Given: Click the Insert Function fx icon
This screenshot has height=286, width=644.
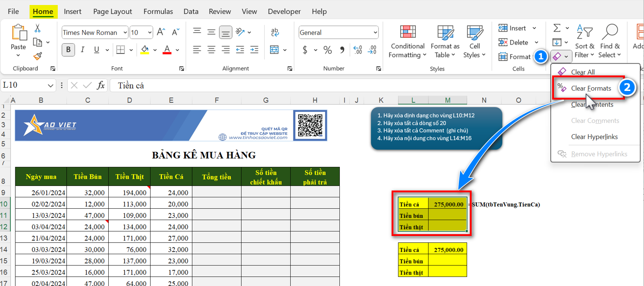Looking at the screenshot, I should (x=101, y=85).
